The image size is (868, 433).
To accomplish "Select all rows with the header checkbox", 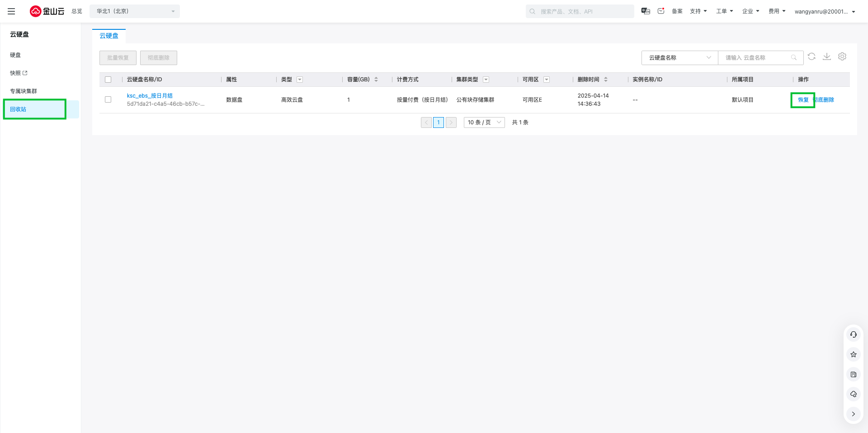I will click(x=108, y=80).
